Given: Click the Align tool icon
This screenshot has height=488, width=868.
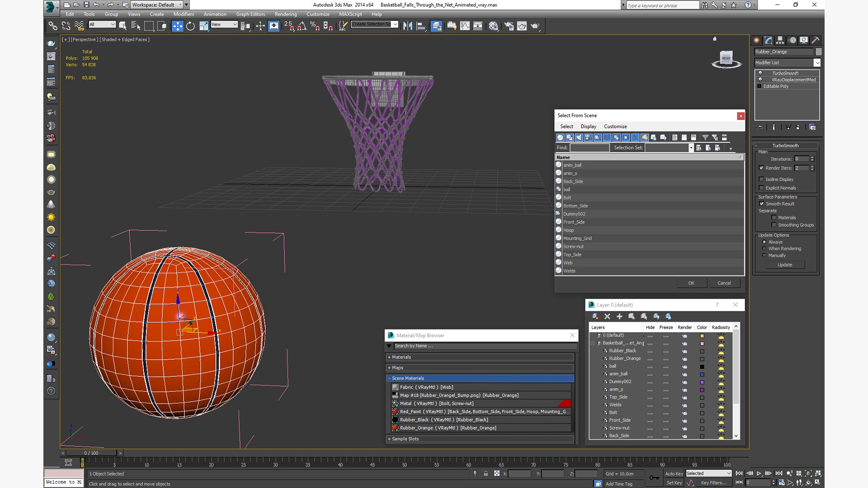Looking at the screenshot, I should pyautogui.click(x=421, y=26).
